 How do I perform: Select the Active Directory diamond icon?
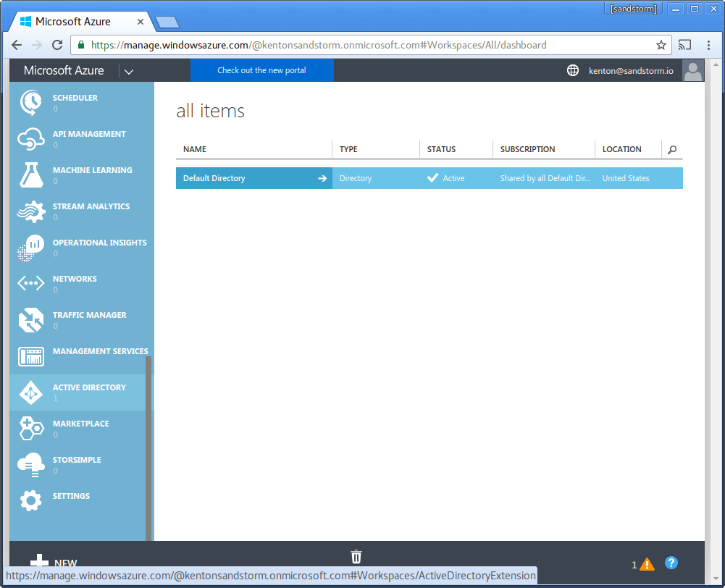coord(31,392)
